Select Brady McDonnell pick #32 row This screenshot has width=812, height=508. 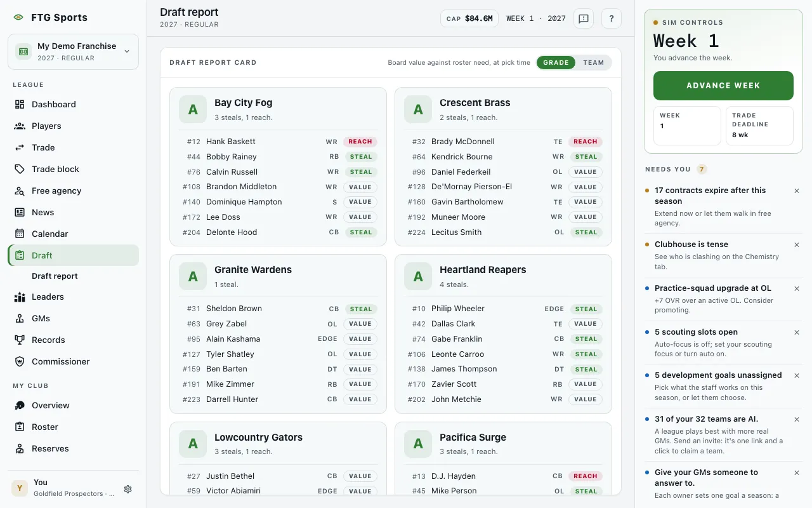pos(503,142)
